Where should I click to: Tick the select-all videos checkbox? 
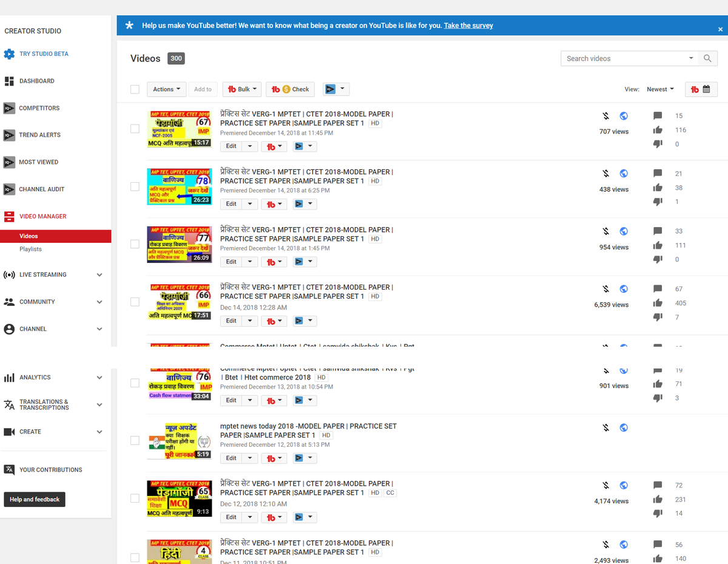click(135, 89)
